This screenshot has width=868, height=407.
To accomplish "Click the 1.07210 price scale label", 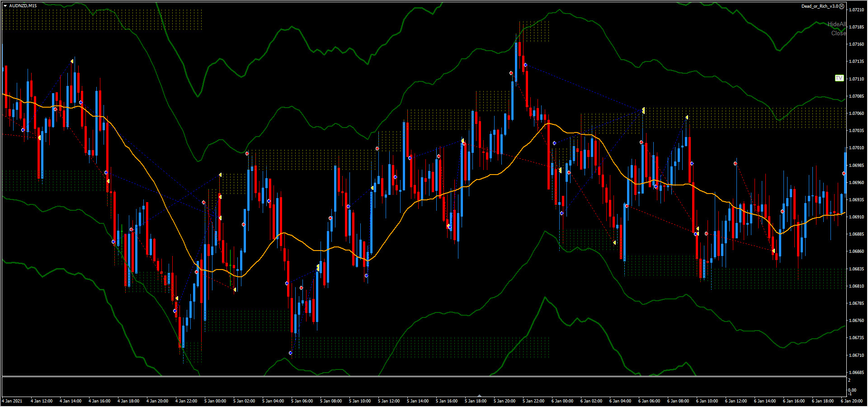I will [x=856, y=10].
